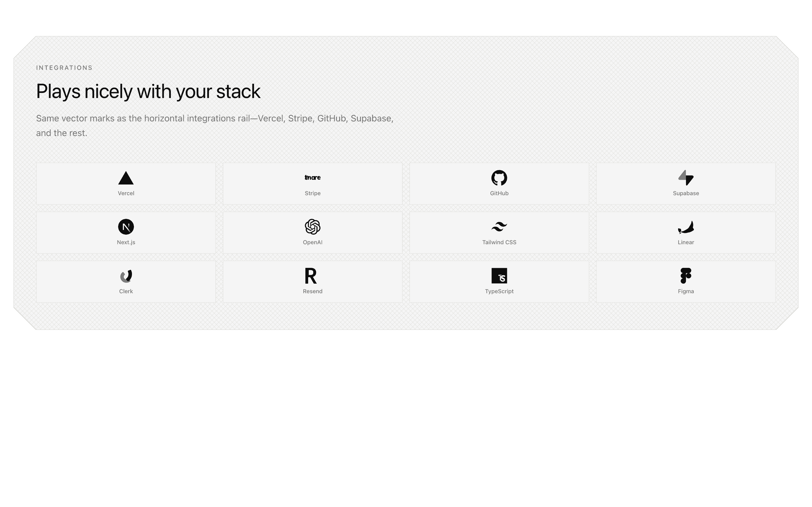The image size is (812, 507).
Task: Click the Vercel triangle logo
Action: click(126, 178)
